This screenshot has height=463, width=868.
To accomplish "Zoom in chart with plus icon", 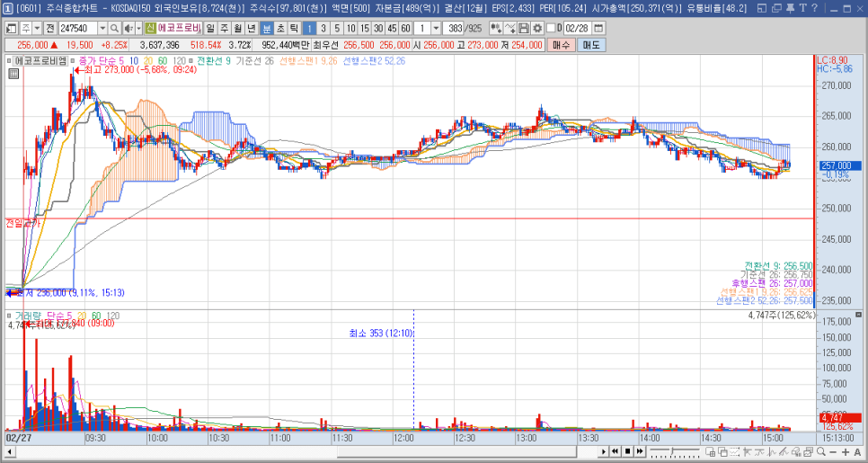I will 846,452.
